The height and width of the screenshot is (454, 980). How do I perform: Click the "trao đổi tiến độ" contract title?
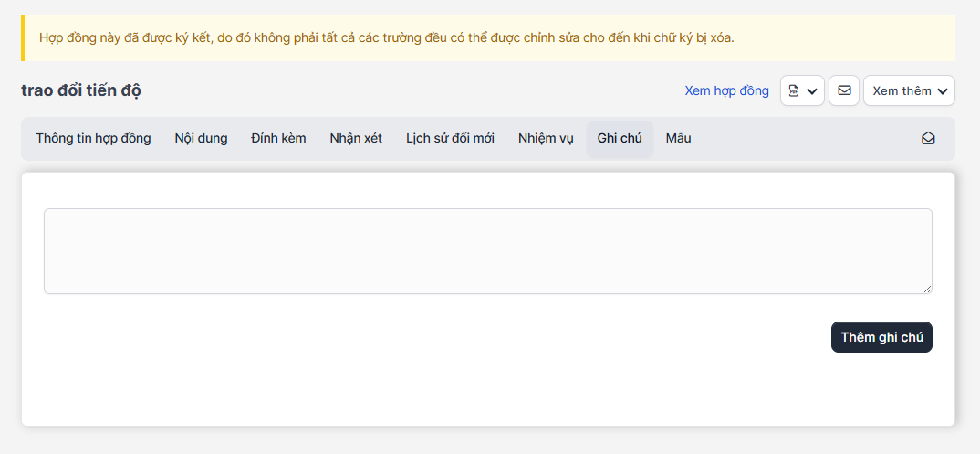[81, 90]
